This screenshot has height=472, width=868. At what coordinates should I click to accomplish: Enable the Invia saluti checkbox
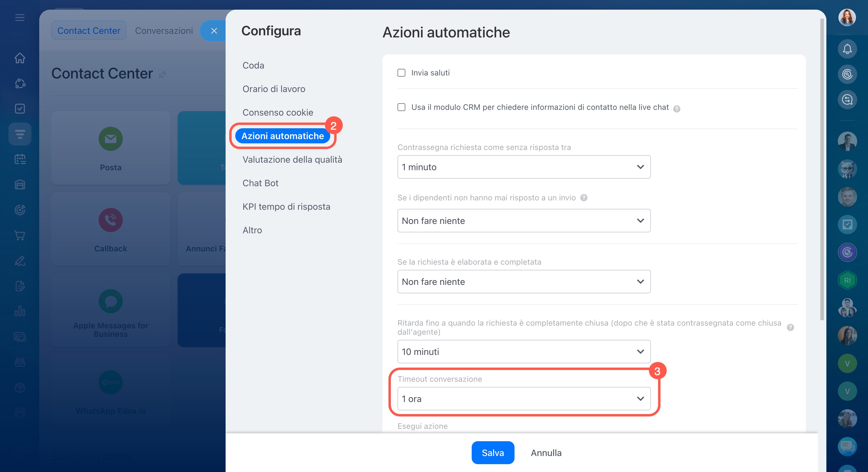tap(401, 73)
